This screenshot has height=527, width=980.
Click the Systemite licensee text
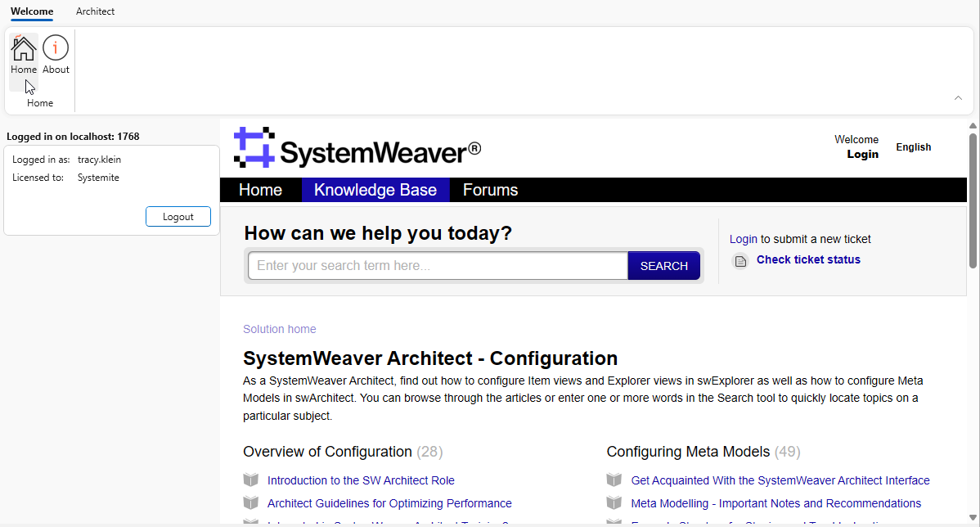pos(98,178)
